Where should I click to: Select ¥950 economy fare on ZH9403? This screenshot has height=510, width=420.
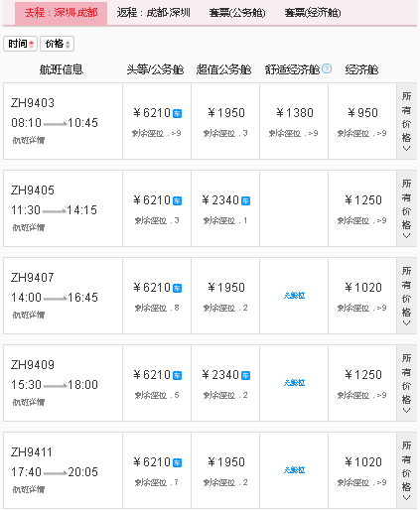coord(362,113)
